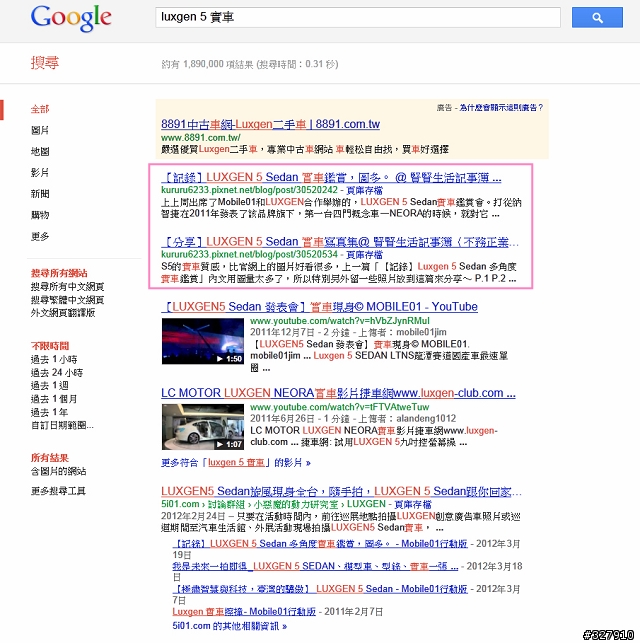Filter results to 過去 1 年
This screenshot has height=643, width=640.
[x=49, y=412]
